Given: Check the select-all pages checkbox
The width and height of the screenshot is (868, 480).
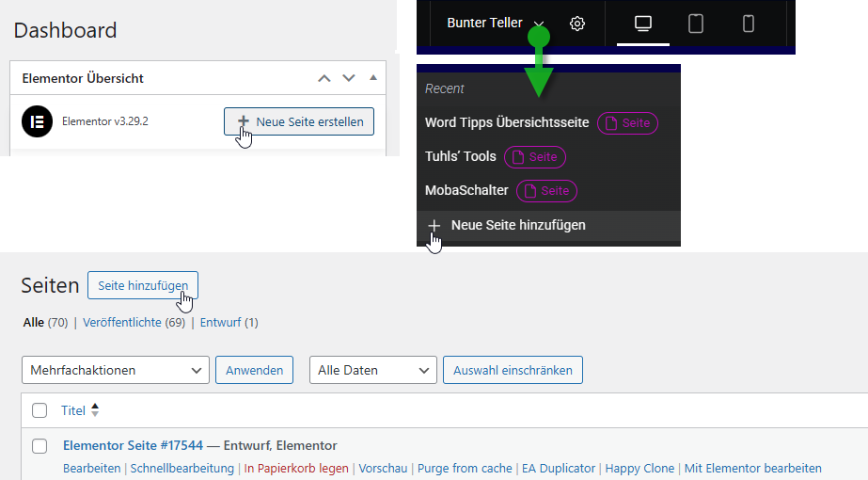Looking at the screenshot, I should tap(39, 410).
